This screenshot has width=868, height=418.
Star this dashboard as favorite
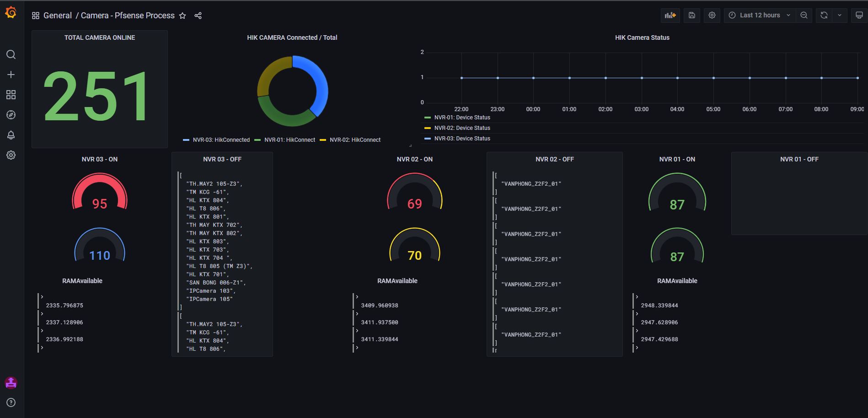(182, 16)
